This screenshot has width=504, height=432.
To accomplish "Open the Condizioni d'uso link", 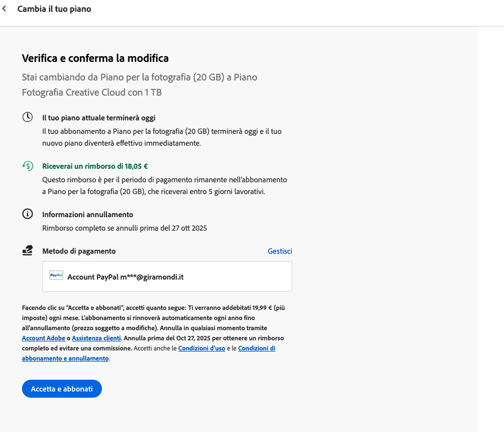I will pos(202,348).
